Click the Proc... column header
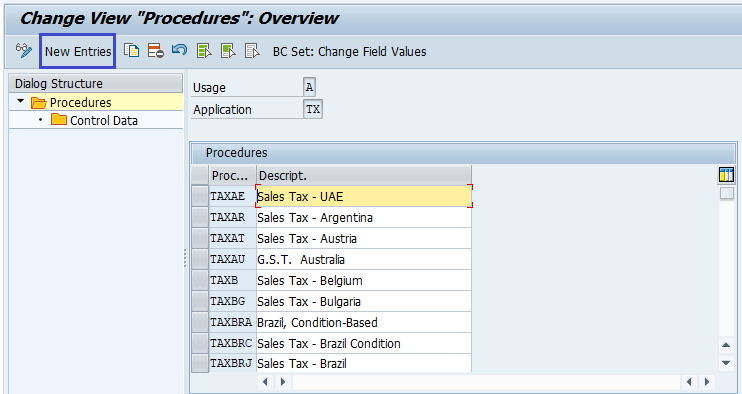This screenshot has height=394, width=742. (232, 175)
